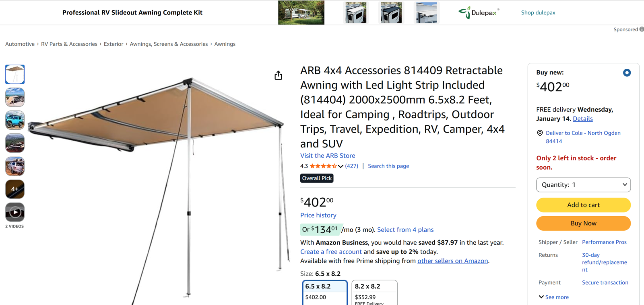The image size is (644, 305).
Task: Expand the star ratings popover chevron
Action: click(341, 166)
